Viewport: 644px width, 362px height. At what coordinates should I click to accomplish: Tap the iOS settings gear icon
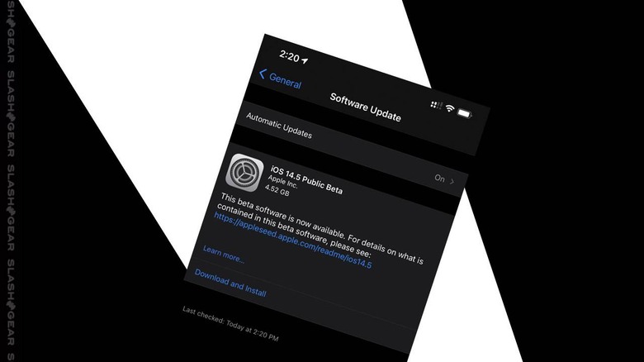point(244,173)
